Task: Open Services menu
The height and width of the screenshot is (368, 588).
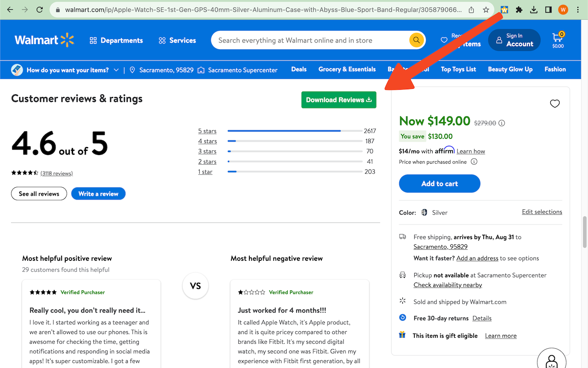Action: [177, 40]
